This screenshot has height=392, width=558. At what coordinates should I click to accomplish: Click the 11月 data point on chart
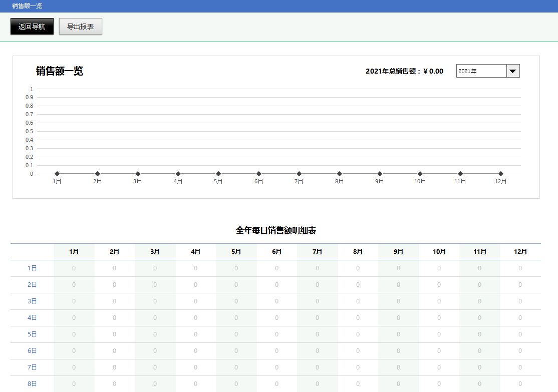460,174
